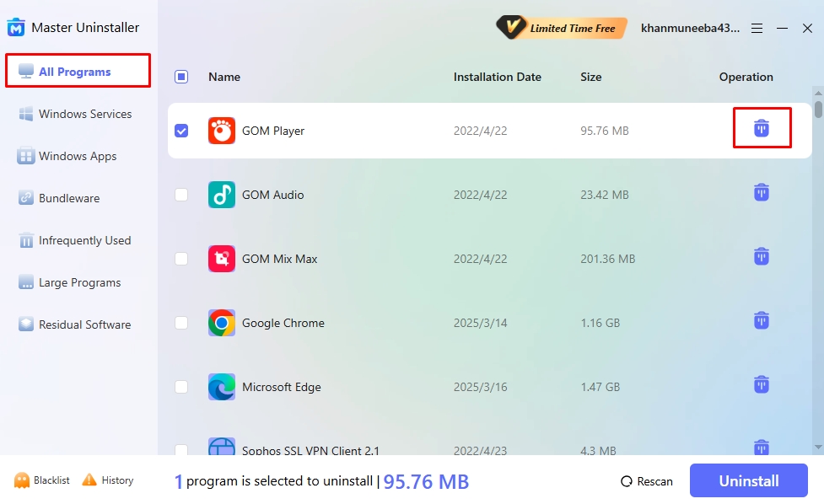Image resolution: width=824 pixels, height=504 pixels.
Task: Click the khanmuneeba43 account name
Action: [x=690, y=29]
